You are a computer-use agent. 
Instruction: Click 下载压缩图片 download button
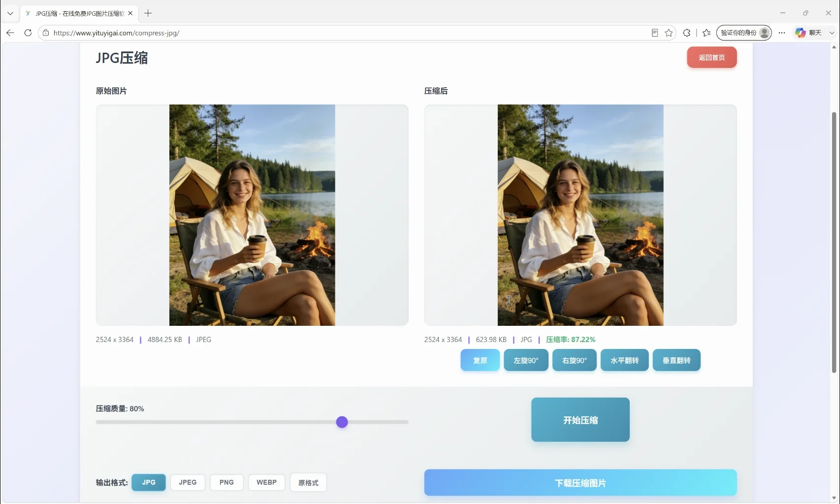581,483
